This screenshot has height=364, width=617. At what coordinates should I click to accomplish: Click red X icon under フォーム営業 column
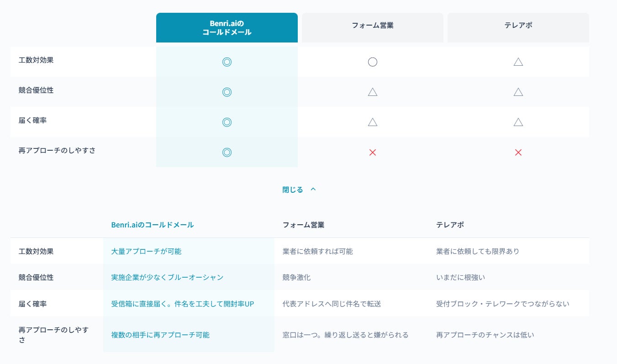click(x=372, y=153)
